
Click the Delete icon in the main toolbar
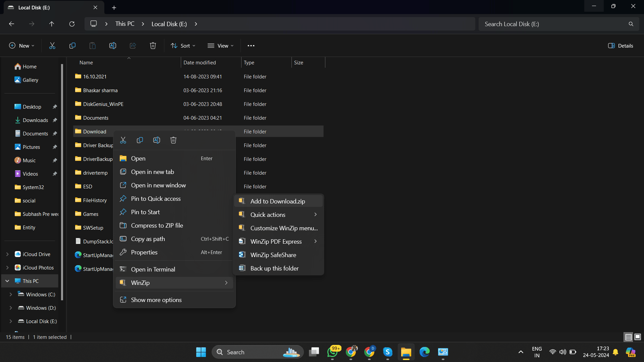pyautogui.click(x=153, y=46)
